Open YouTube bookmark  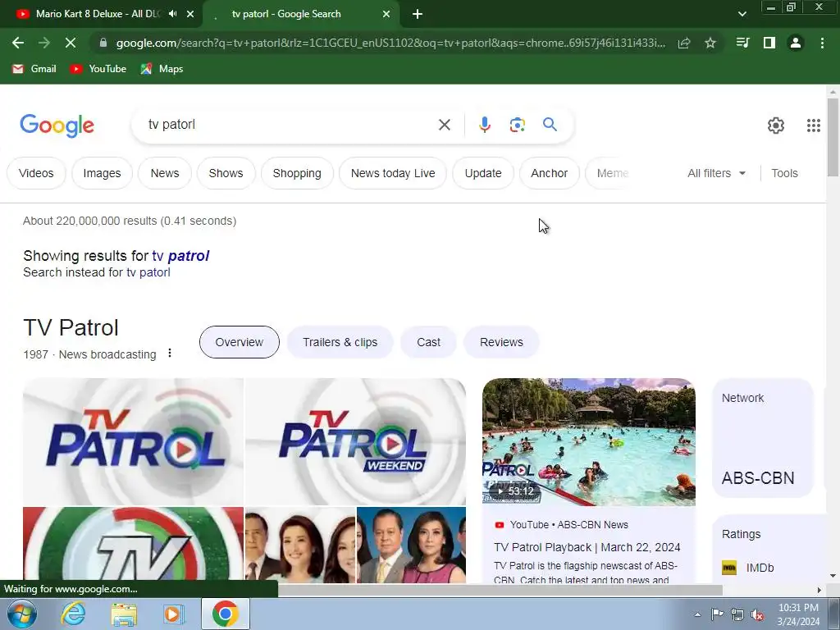(98, 69)
